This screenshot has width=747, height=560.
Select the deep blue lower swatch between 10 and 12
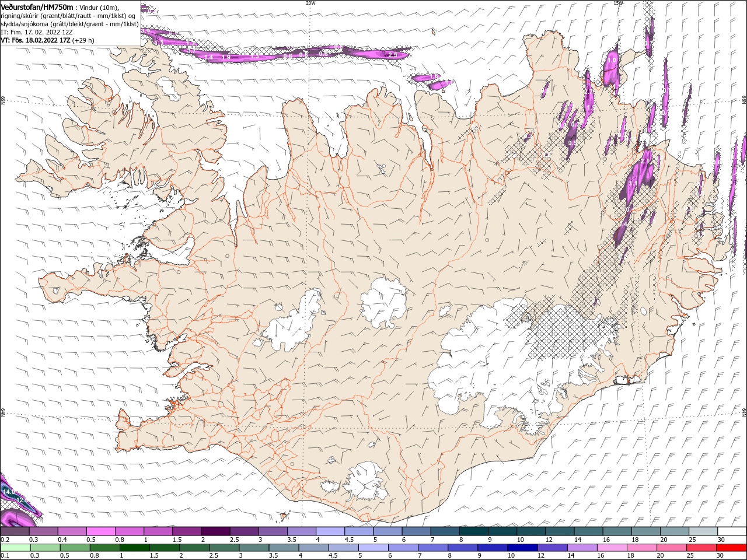[x=522, y=548]
